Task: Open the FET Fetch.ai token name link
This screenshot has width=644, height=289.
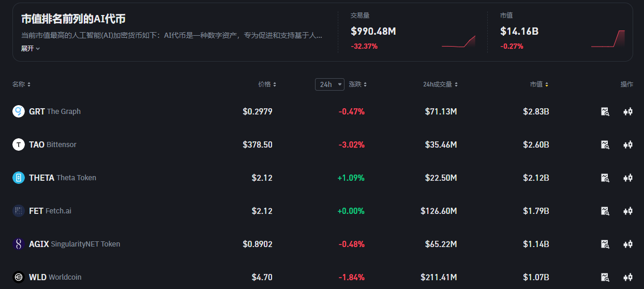Action: click(50, 211)
